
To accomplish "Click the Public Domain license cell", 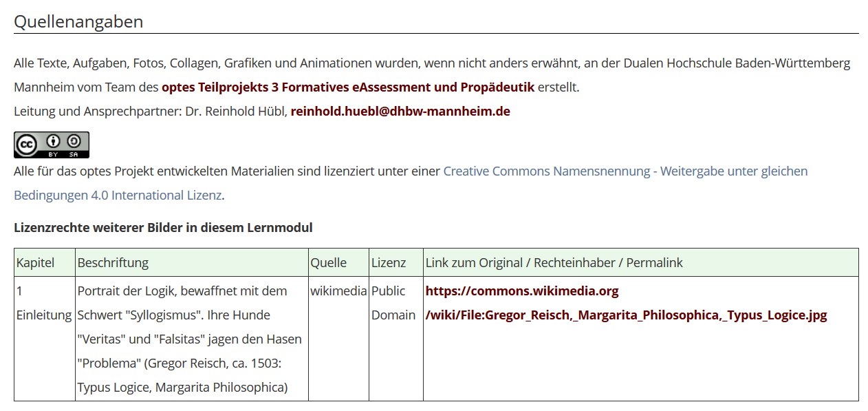I will [x=393, y=303].
